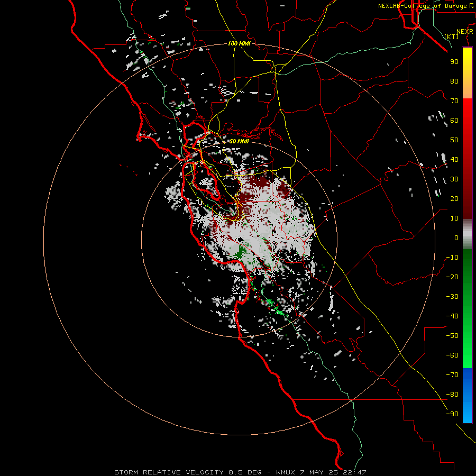The width and height of the screenshot is (476, 476).
Task: Select the positive 90 value on the velocity scale
Action: pyautogui.click(x=454, y=62)
